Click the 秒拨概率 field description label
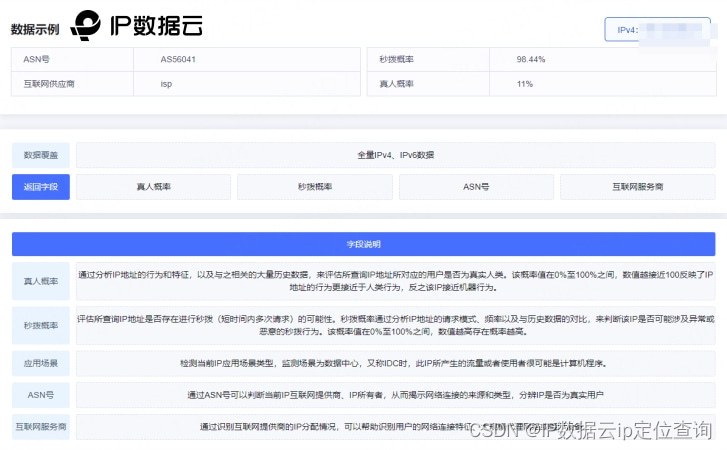The image size is (727, 450). coord(41,325)
